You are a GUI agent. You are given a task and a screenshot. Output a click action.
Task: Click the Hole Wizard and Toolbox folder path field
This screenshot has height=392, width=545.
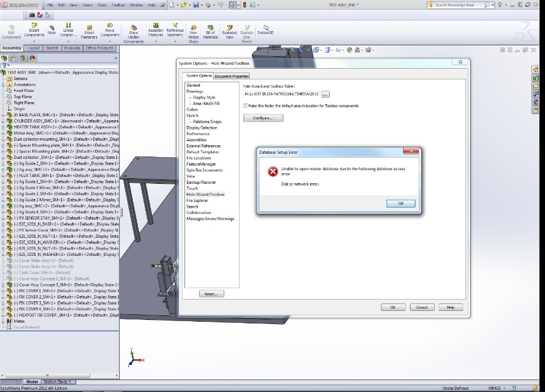282,94
